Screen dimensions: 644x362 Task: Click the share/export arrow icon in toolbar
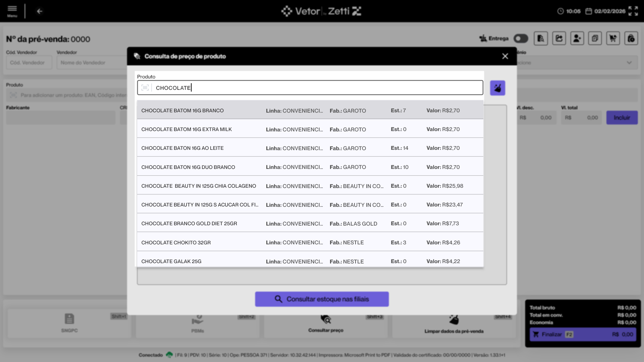coord(559,39)
